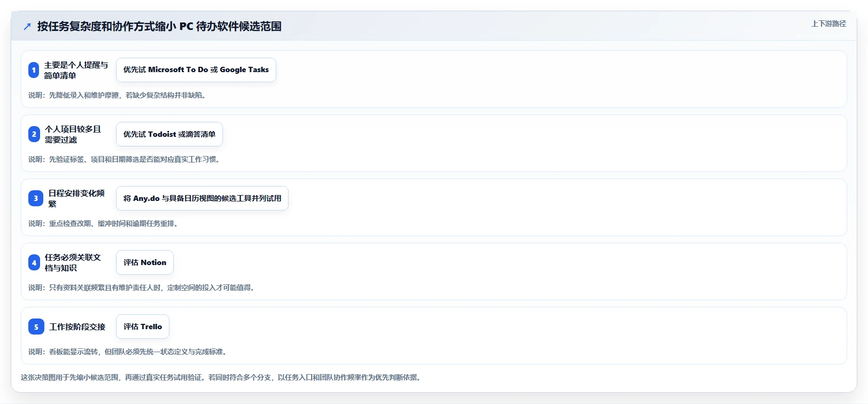This screenshot has width=868, height=404.
Task: Click note 看板能显示流转
Action: point(128,352)
